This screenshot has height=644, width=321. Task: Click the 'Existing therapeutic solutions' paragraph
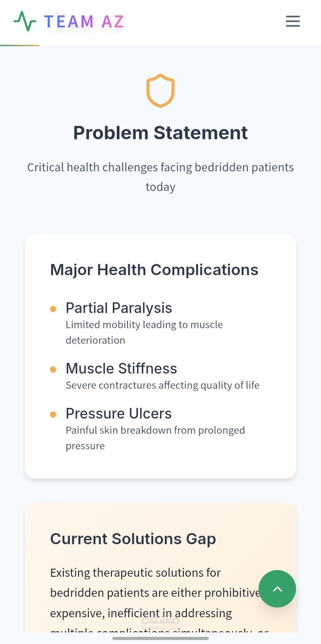point(152,593)
